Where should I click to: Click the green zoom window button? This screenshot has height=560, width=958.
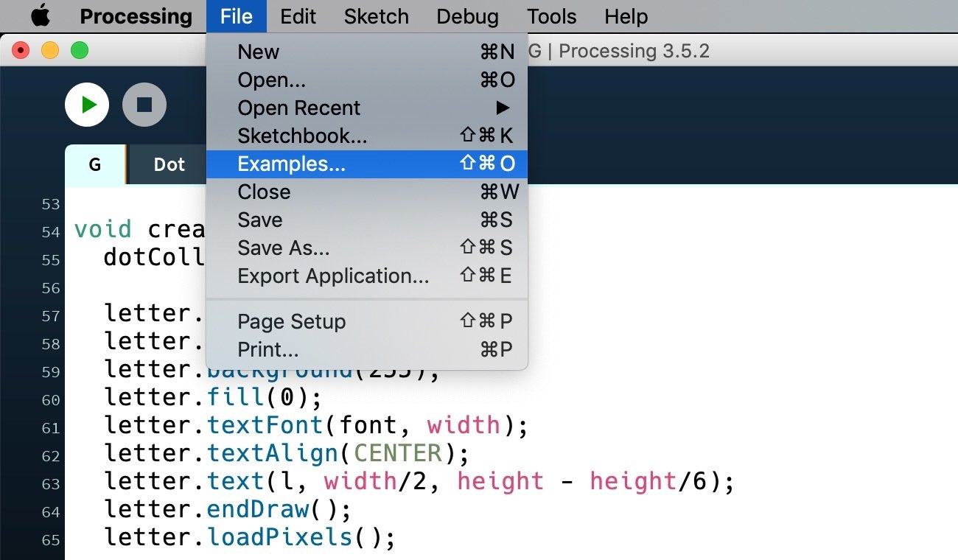(79, 51)
